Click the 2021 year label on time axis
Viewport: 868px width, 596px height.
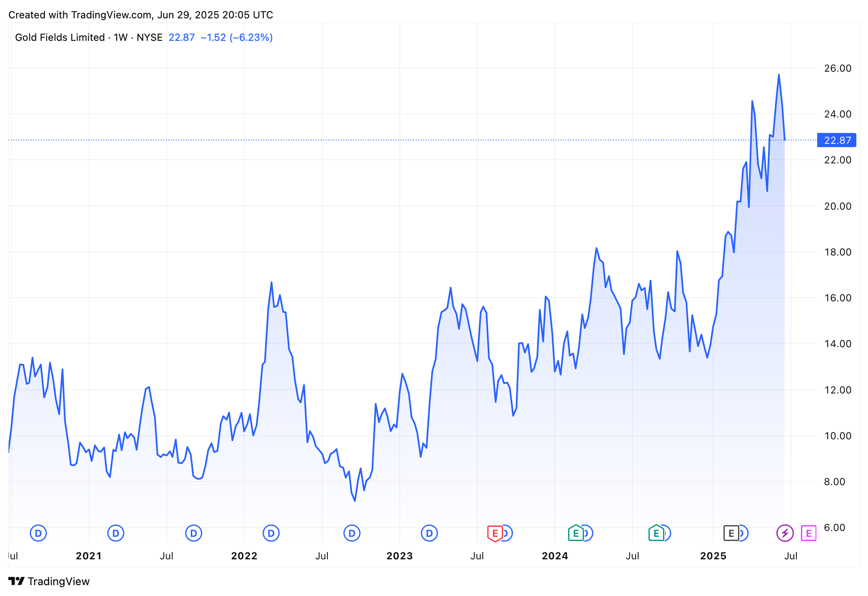click(89, 556)
